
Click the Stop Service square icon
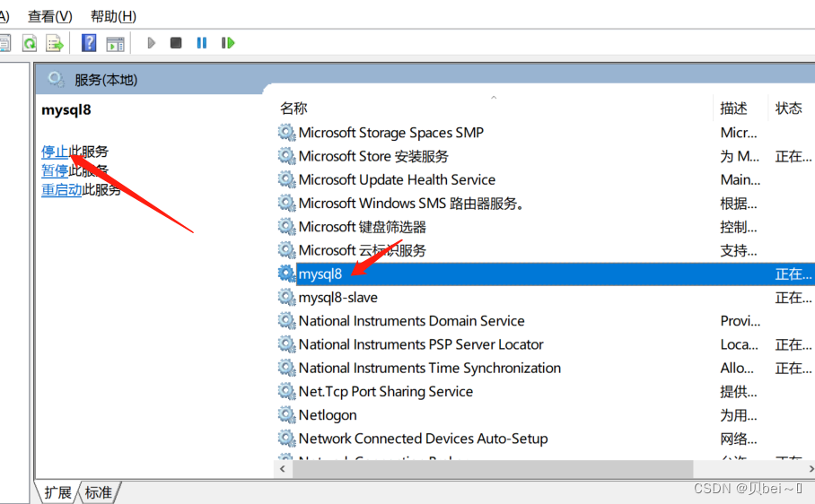176,42
